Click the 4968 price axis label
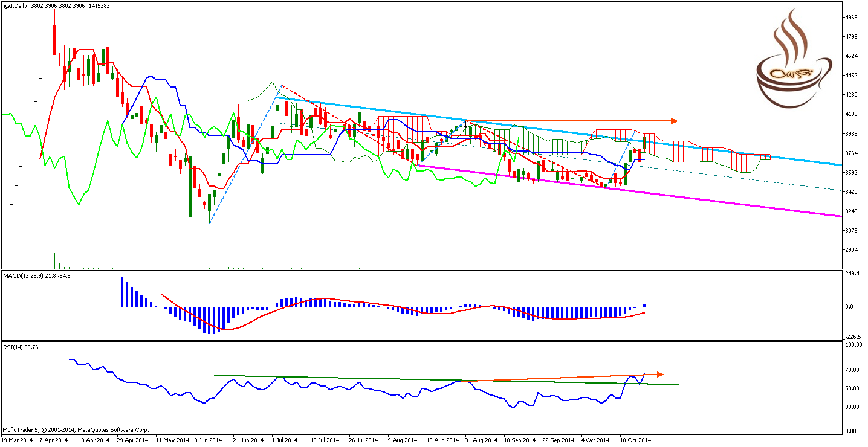This screenshot has height=447, width=868. (x=853, y=18)
